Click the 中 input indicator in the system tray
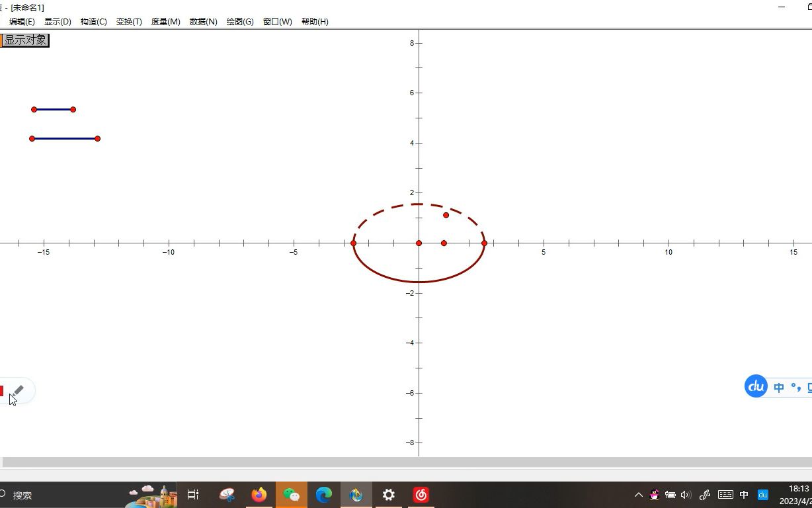The width and height of the screenshot is (812, 508). point(744,495)
